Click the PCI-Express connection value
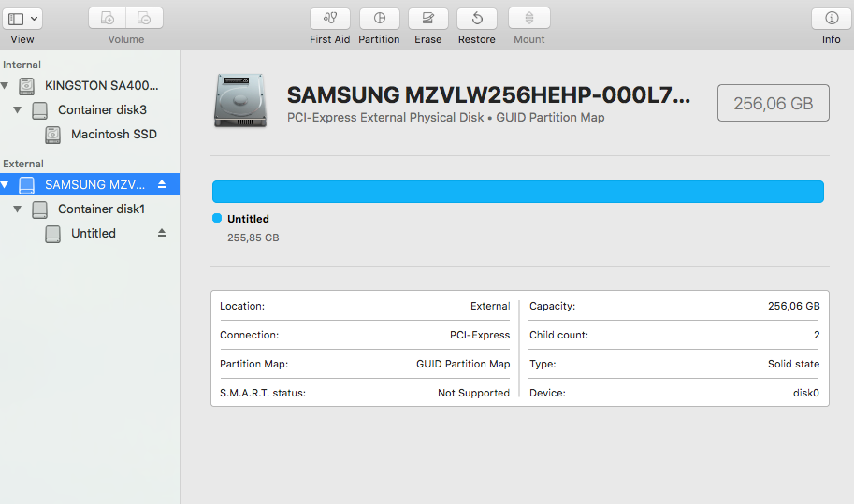854x504 pixels. (480, 336)
